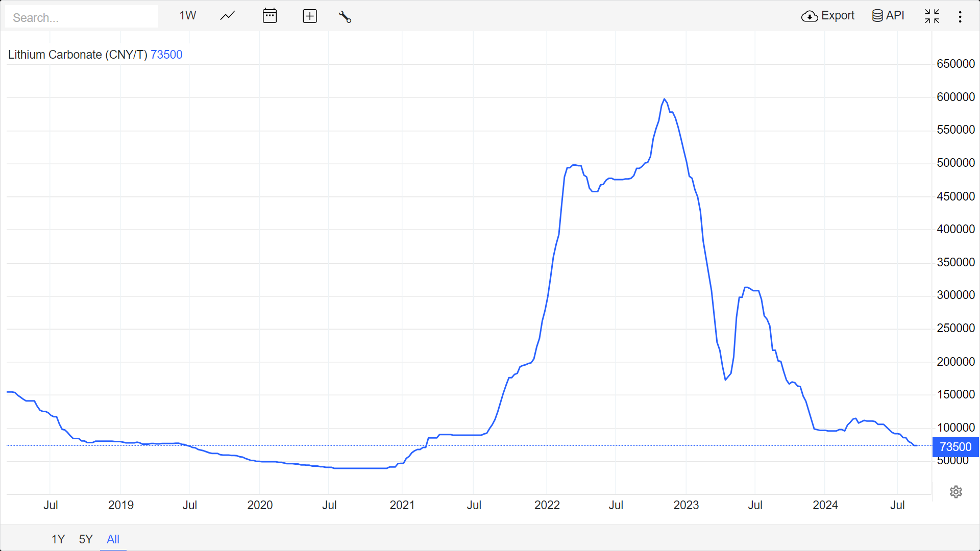980x551 pixels.
Task: Select the 1Y time range
Action: click(x=58, y=539)
